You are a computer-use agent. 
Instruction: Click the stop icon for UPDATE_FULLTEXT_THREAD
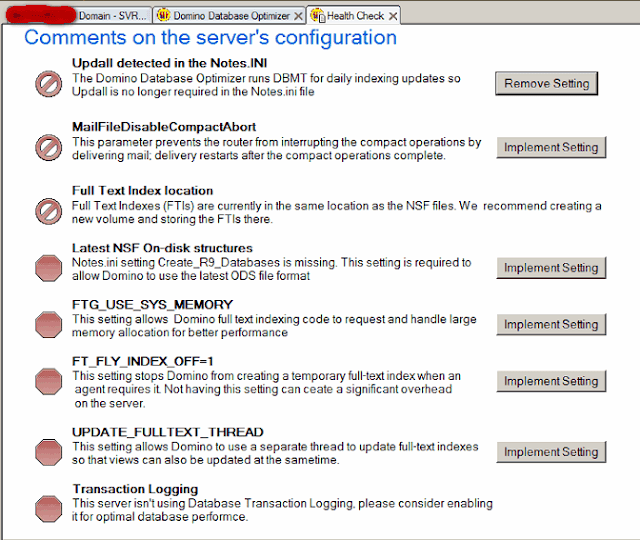pos(49,453)
